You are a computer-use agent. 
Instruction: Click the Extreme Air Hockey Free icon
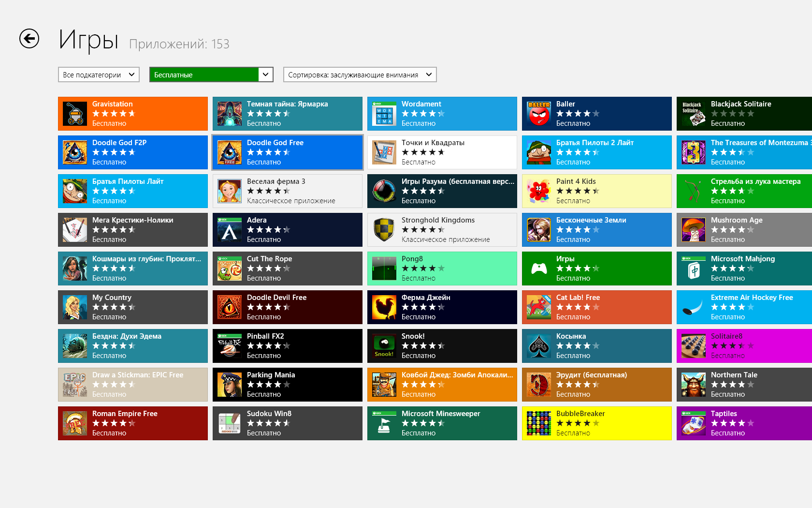click(x=694, y=307)
